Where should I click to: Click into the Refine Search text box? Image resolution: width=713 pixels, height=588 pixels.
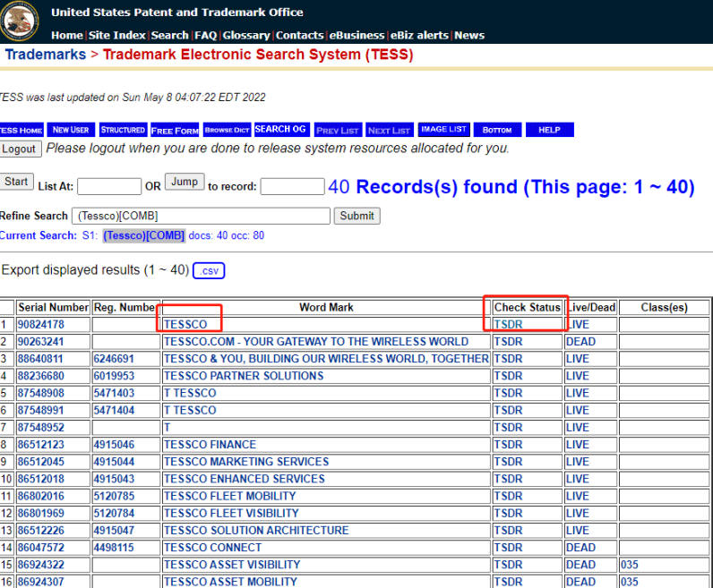(x=201, y=216)
